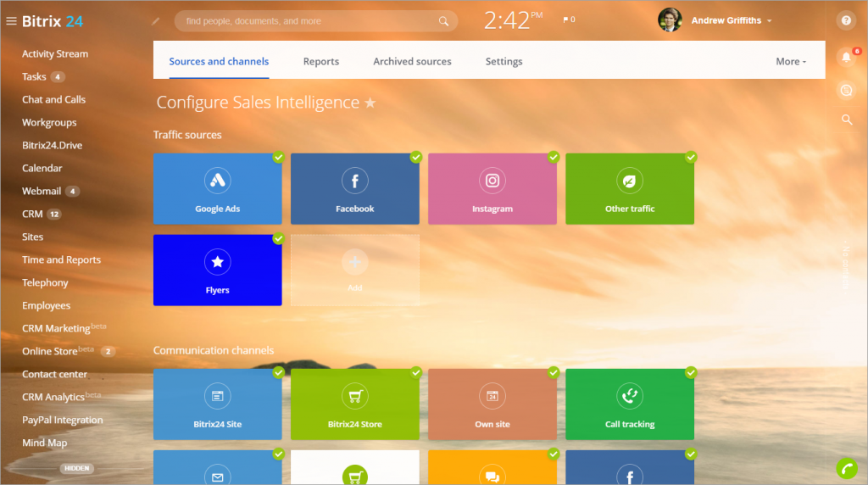
Task: Click the search magnifier in the search bar
Action: pos(443,21)
